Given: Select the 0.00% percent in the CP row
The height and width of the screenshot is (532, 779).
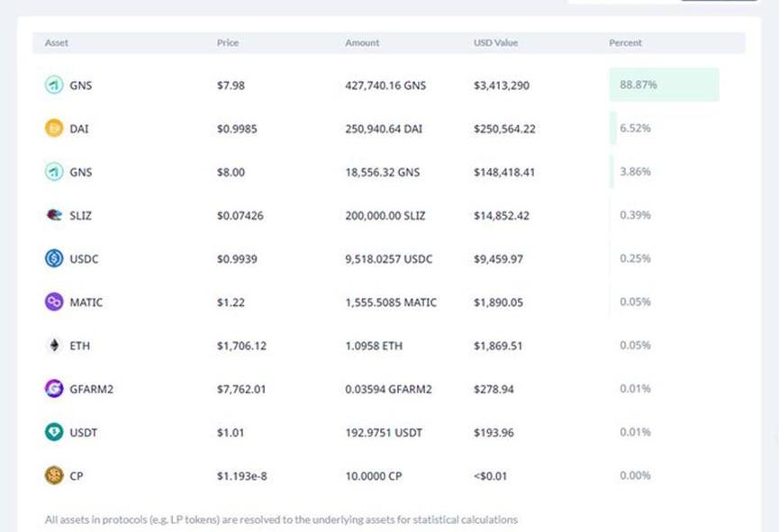Looking at the screenshot, I should point(636,475).
